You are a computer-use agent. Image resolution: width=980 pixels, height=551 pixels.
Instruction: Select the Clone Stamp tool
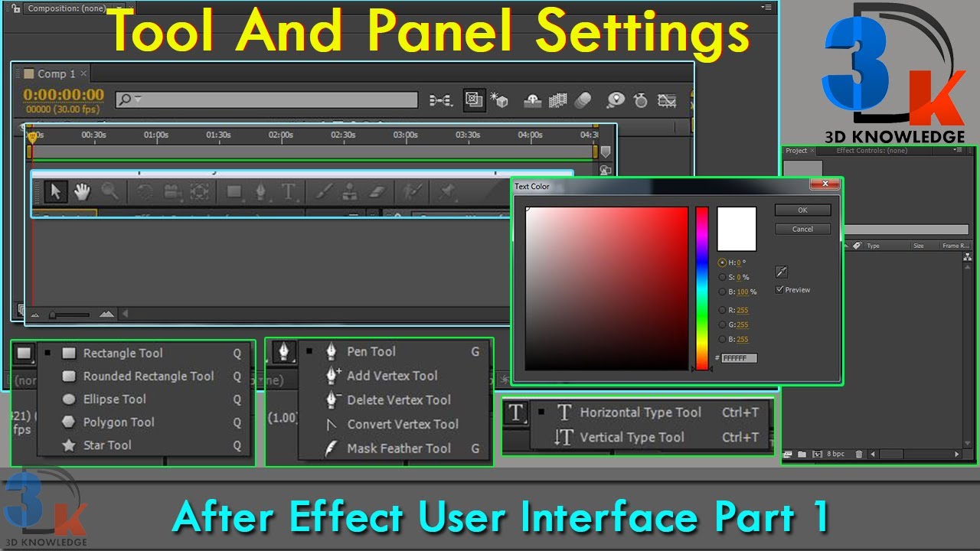tap(350, 191)
